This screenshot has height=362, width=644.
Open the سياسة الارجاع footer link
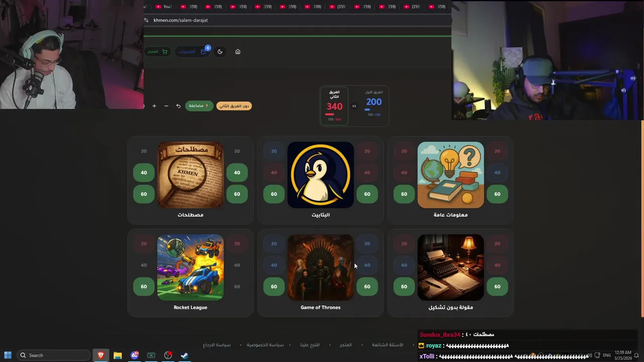click(217, 345)
